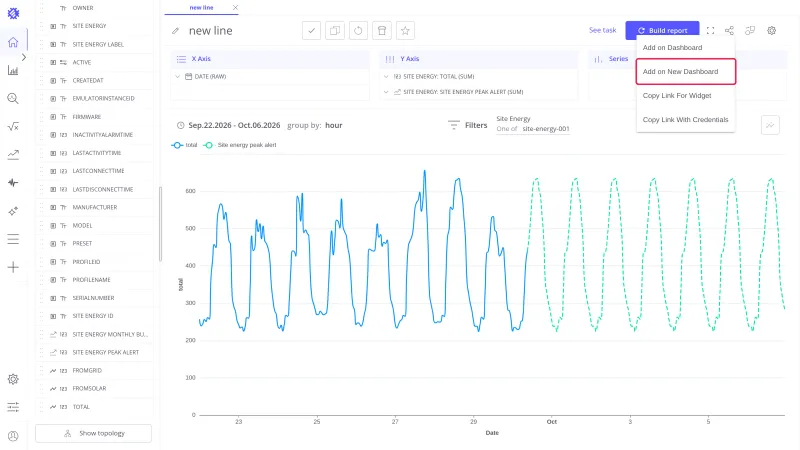This screenshot has width=800, height=450.
Task: Click the compare widgets icon near gear
Action: click(750, 31)
